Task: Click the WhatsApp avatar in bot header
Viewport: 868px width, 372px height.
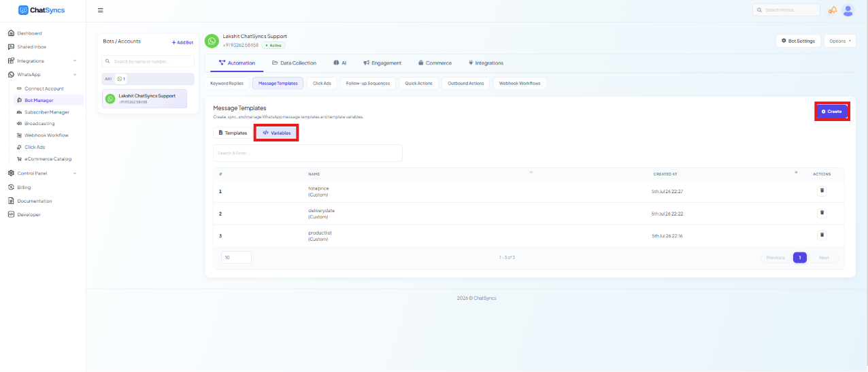Action: (212, 41)
